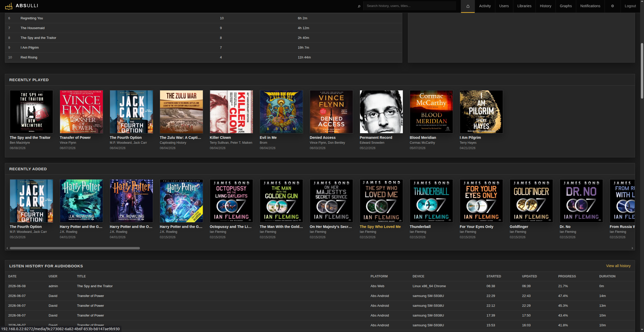Open The Spy Who Loved Me title link
This screenshot has width=644, height=332.
pos(380,227)
